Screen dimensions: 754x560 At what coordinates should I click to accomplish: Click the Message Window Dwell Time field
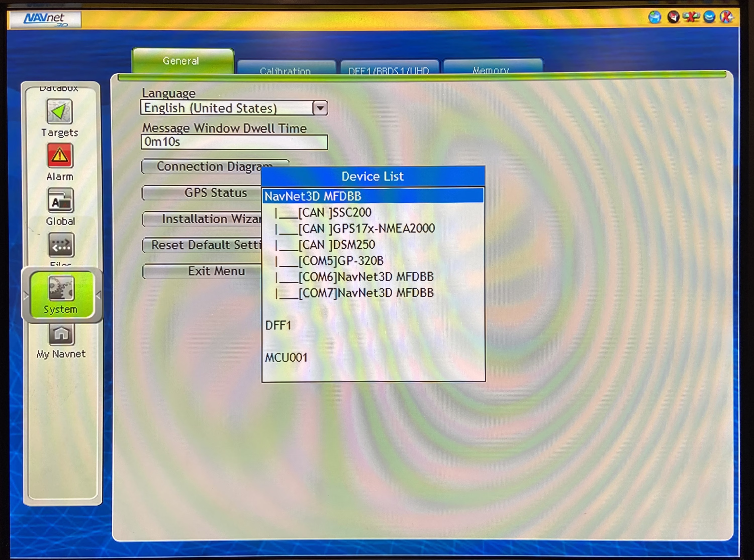[234, 142]
